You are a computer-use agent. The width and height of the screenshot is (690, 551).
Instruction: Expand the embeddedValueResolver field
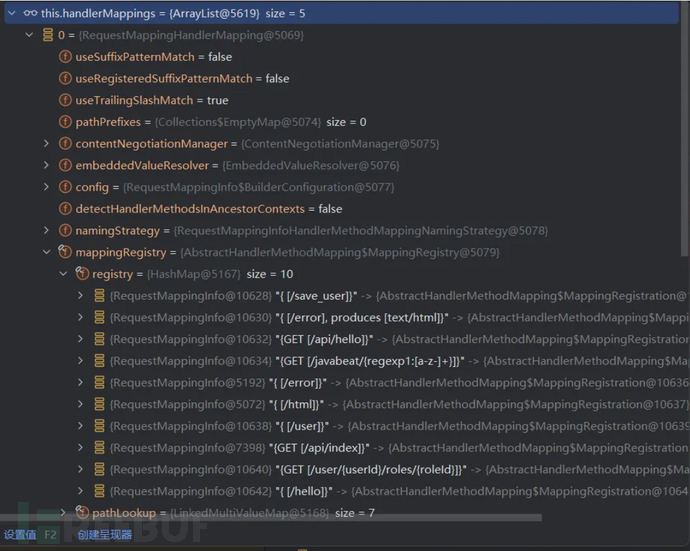click(x=46, y=165)
